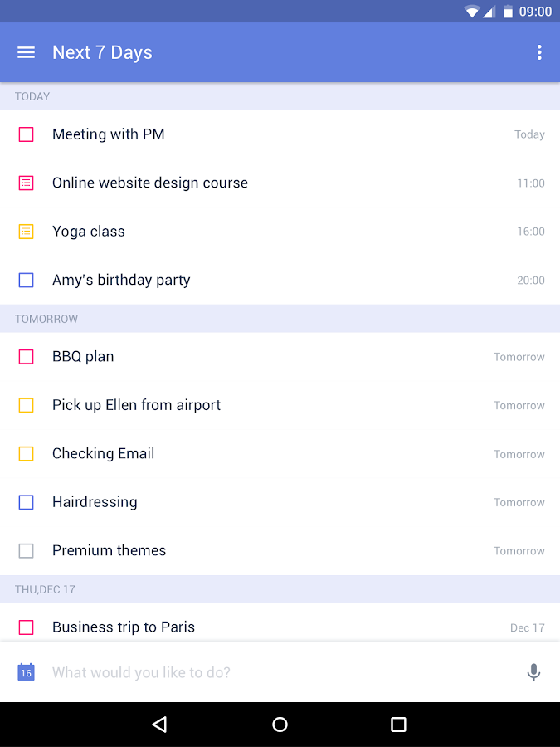Check off Meeting with PM as complete
The height and width of the screenshot is (747, 560).
[26, 134]
